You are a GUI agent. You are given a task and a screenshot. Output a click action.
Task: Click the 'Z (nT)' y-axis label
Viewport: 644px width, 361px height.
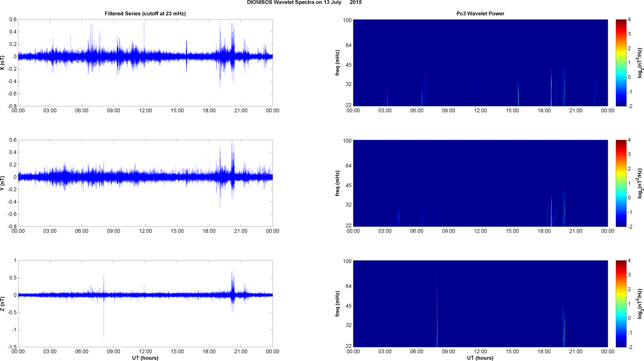(x=3, y=304)
